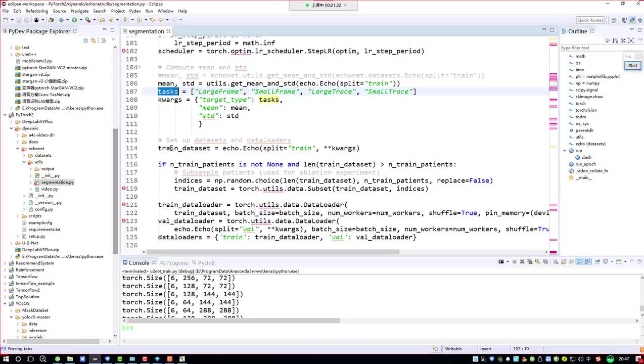Open the Debug button dropdown arrow

[67, 20]
